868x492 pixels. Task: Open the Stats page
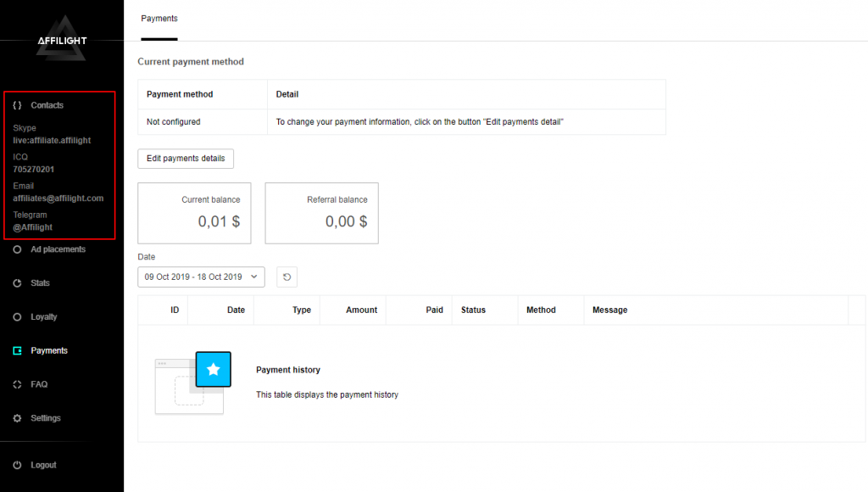coord(41,283)
